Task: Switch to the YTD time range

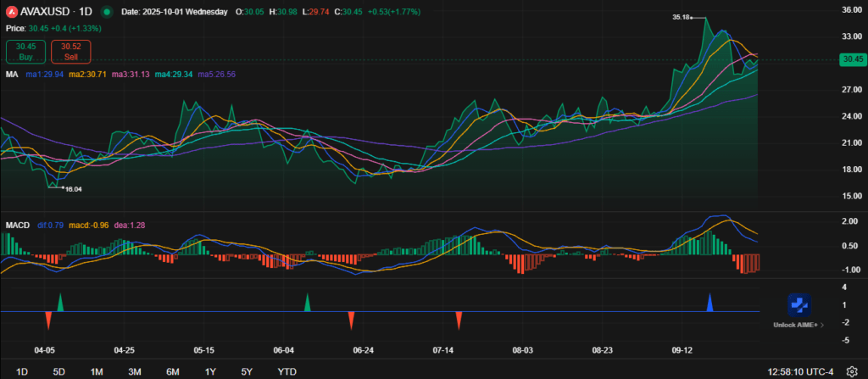Action: [x=287, y=371]
